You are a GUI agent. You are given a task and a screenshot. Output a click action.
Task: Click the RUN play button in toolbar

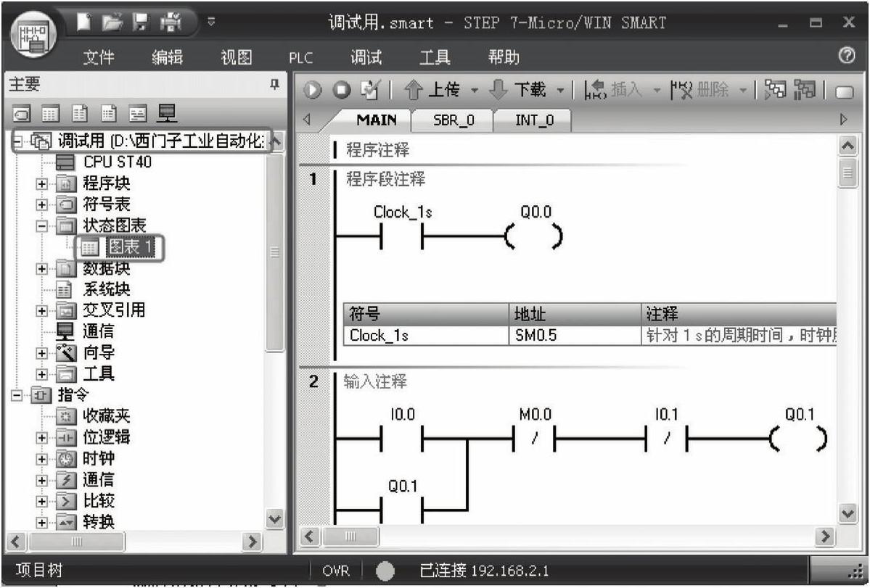[x=313, y=91]
